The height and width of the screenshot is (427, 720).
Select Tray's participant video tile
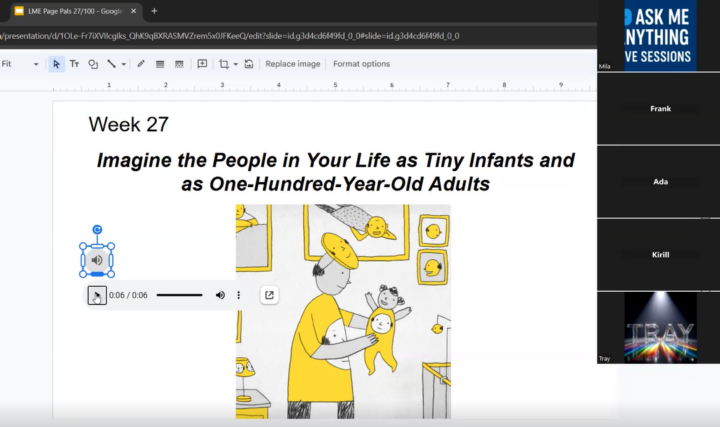pyautogui.click(x=660, y=328)
